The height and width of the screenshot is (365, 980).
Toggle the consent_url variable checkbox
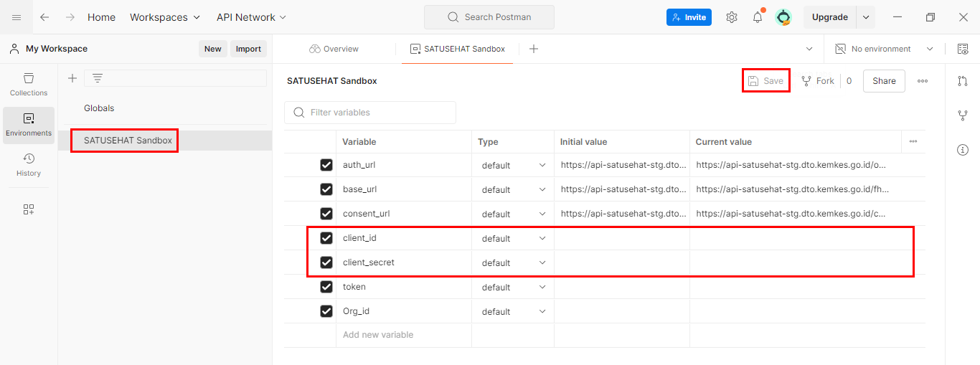click(326, 214)
